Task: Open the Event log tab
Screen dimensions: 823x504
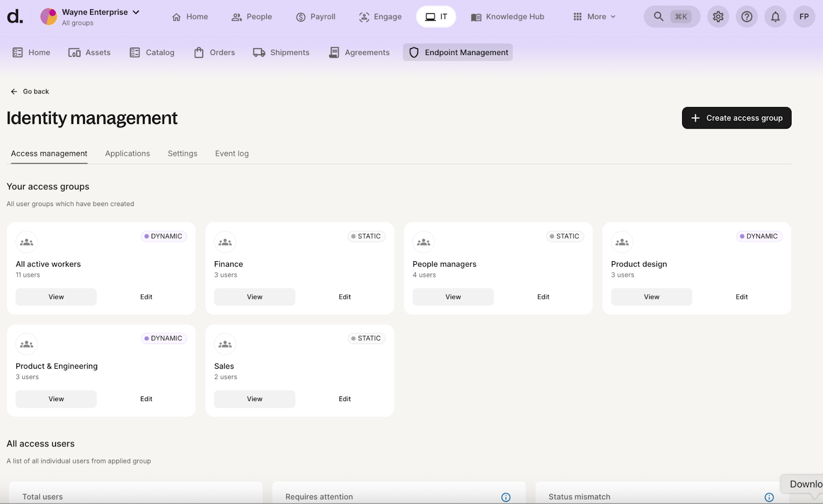Action: [x=231, y=153]
